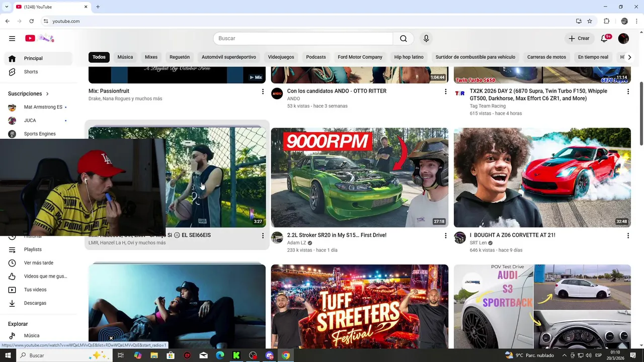Click the Windows taskbar search box
This screenshot has height=362, width=644.
tap(64, 355)
